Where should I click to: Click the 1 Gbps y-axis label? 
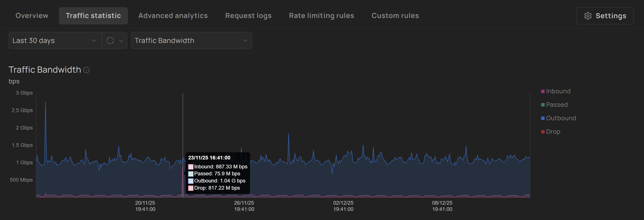[24, 163]
